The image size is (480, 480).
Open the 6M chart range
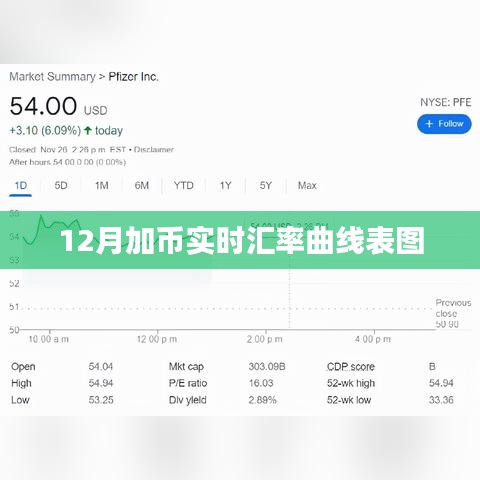pyautogui.click(x=142, y=185)
